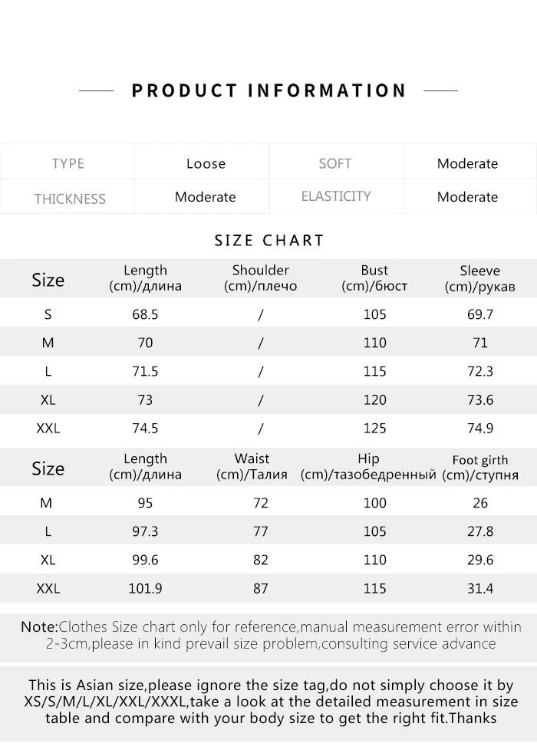
Task: Click the PRODUCT INFORMATION heading
Action: coord(268,90)
